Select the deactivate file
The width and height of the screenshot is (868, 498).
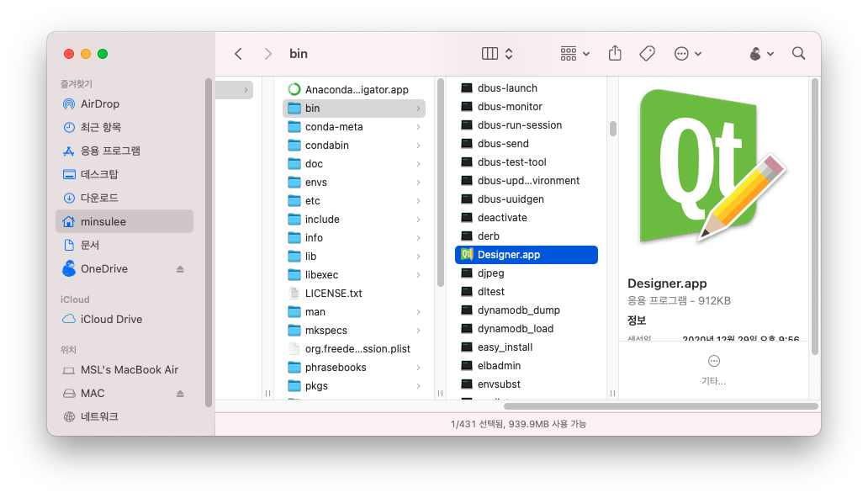click(x=527, y=218)
